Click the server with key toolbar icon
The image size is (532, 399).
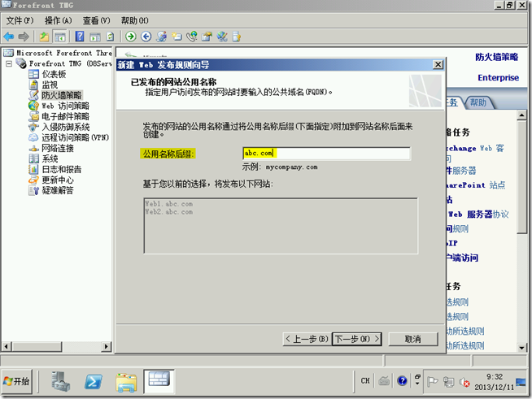tap(237, 37)
